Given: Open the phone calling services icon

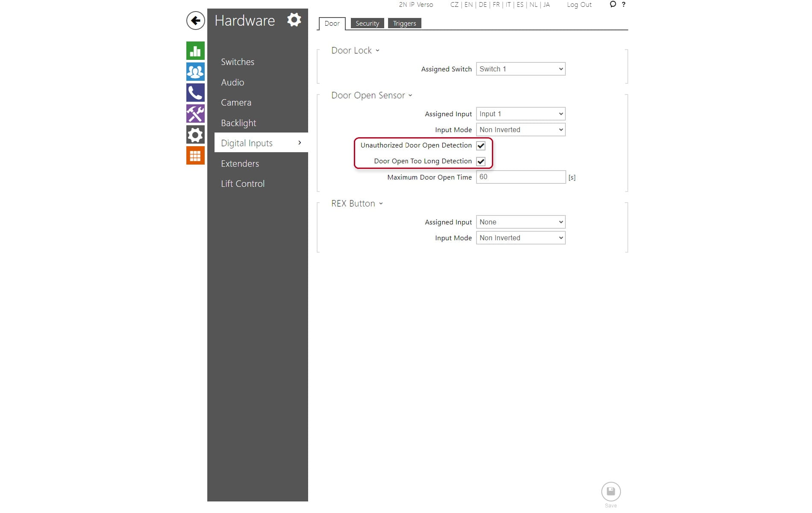Looking at the screenshot, I should pyautogui.click(x=195, y=93).
